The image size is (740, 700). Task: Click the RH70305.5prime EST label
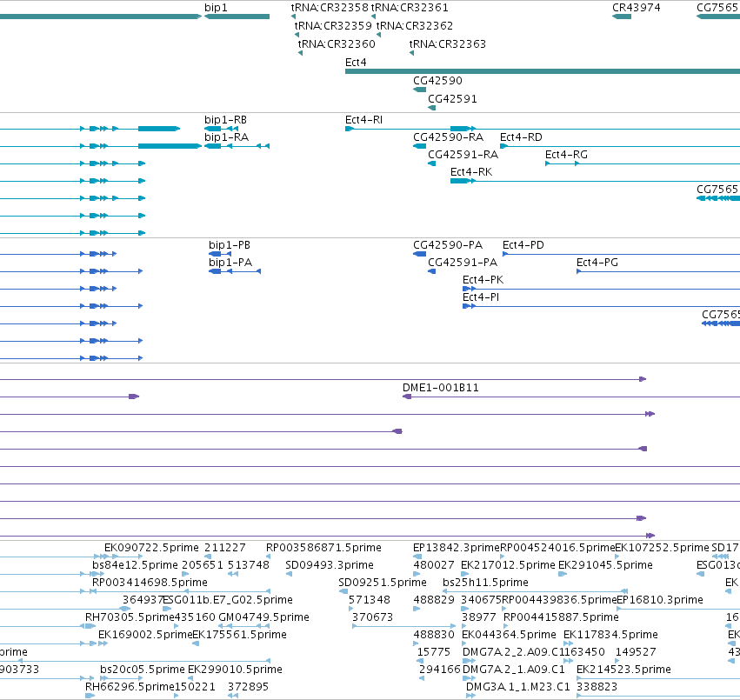pyautogui.click(x=130, y=617)
